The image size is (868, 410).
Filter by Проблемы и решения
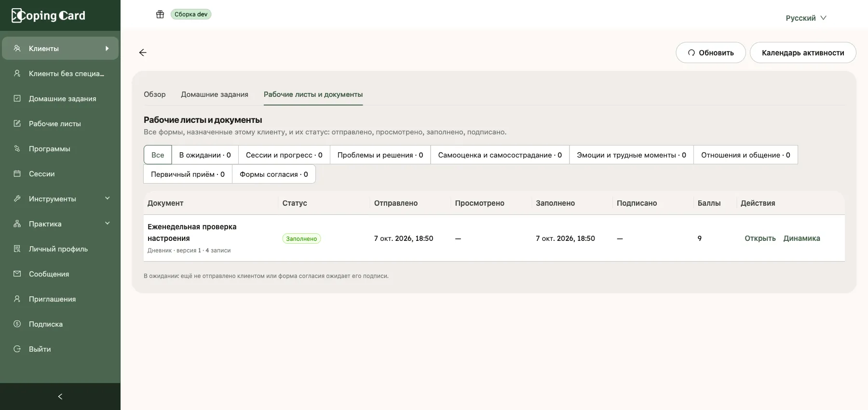click(380, 155)
